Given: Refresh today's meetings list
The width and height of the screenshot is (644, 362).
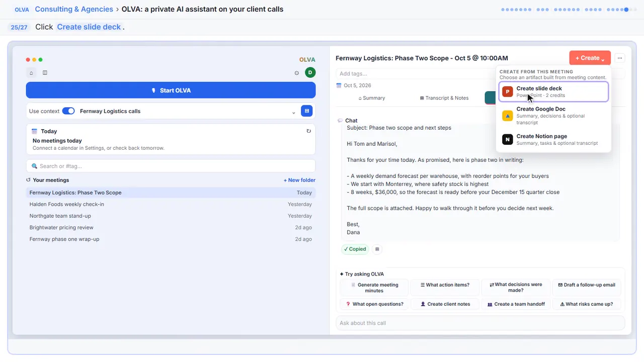Looking at the screenshot, I should (x=309, y=131).
